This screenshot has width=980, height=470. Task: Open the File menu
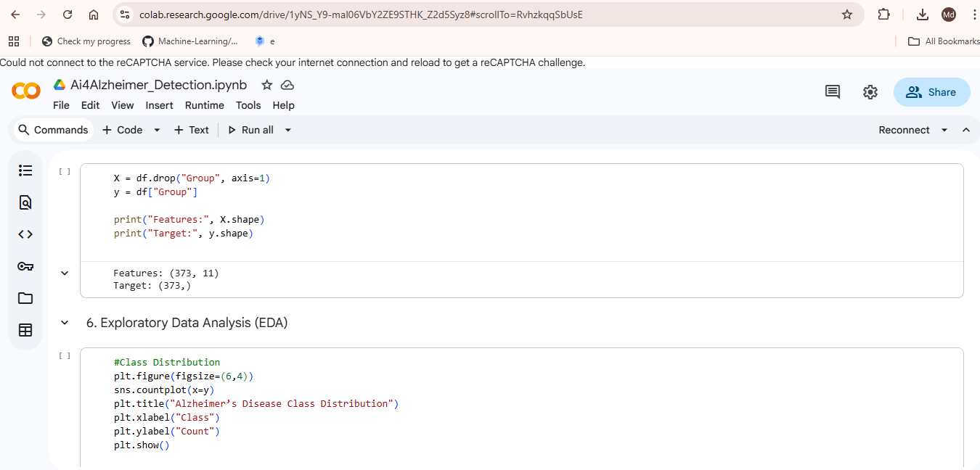(x=61, y=105)
